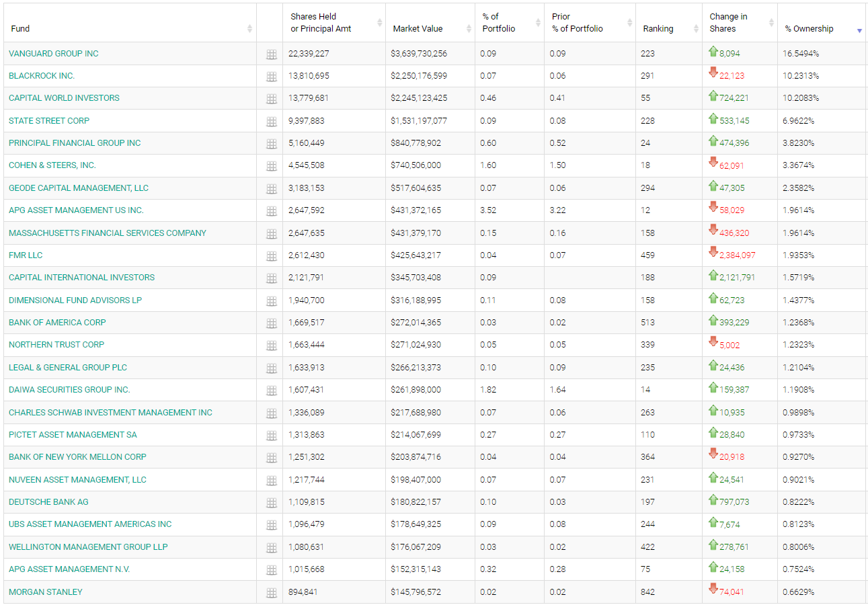Open MORGAN STANLEY fund link

[46, 592]
